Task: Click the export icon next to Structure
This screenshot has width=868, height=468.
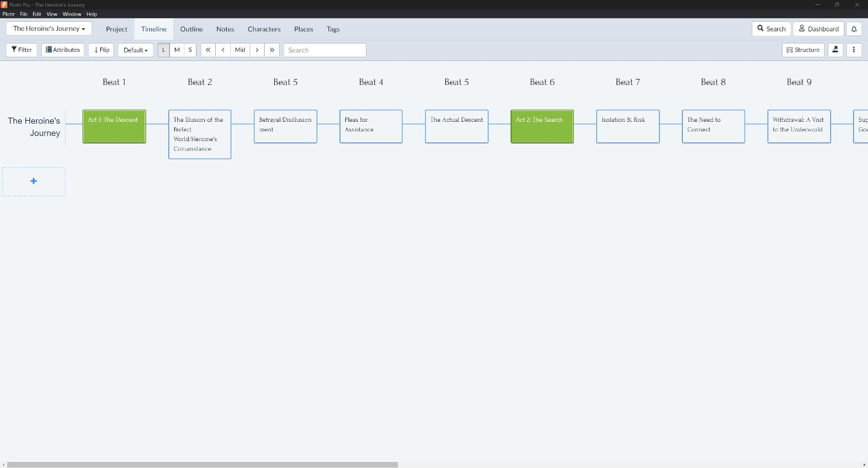Action: [x=835, y=50]
